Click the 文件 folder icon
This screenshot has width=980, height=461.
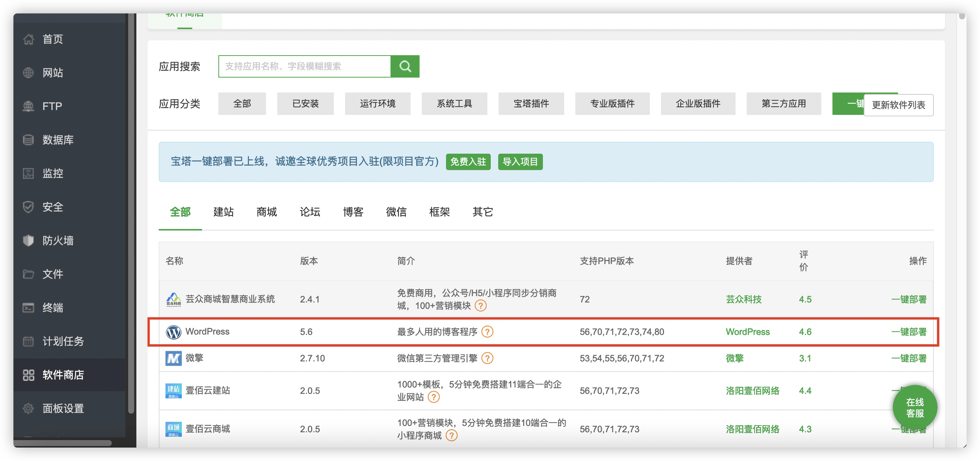point(29,274)
